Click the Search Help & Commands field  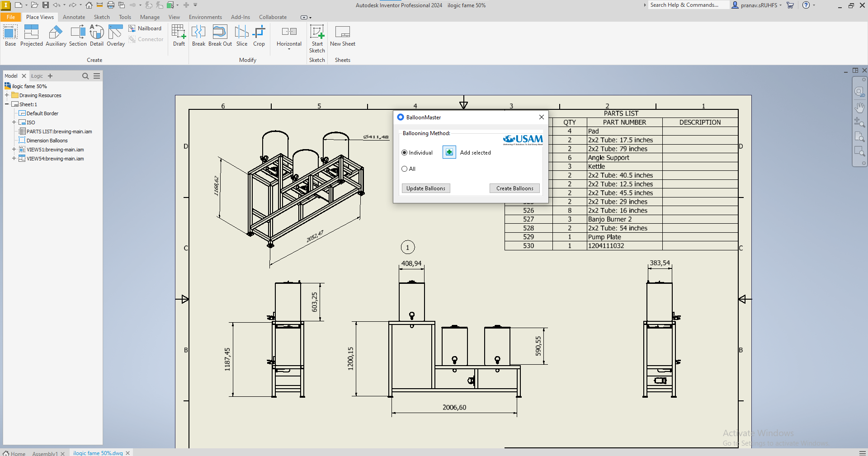click(687, 5)
